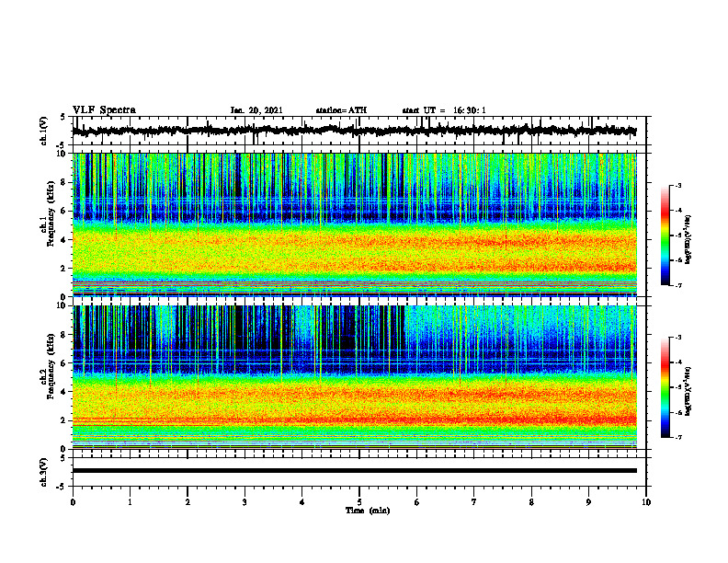Click the "Time (min)" axis label

click(368, 511)
